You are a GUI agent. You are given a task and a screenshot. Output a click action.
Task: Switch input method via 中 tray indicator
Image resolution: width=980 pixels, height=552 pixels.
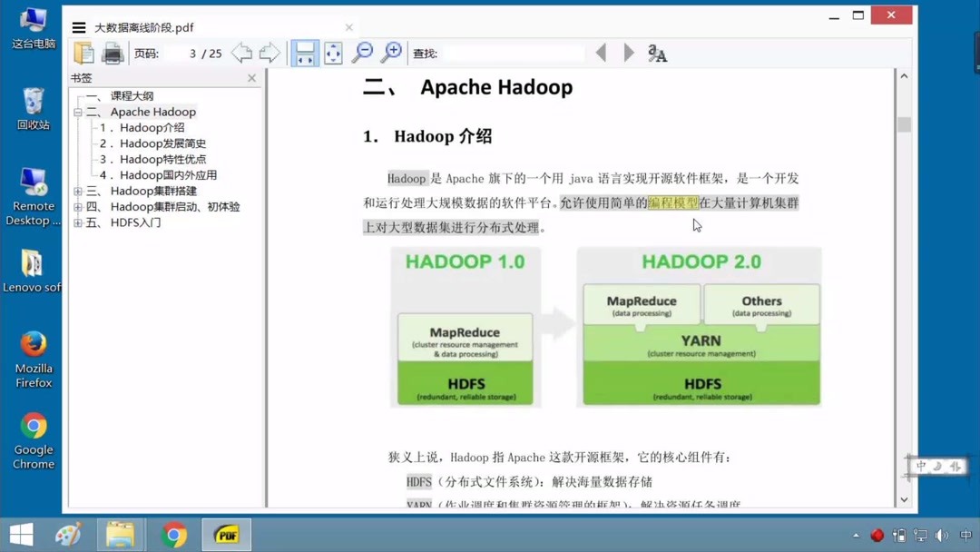[964, 535]
